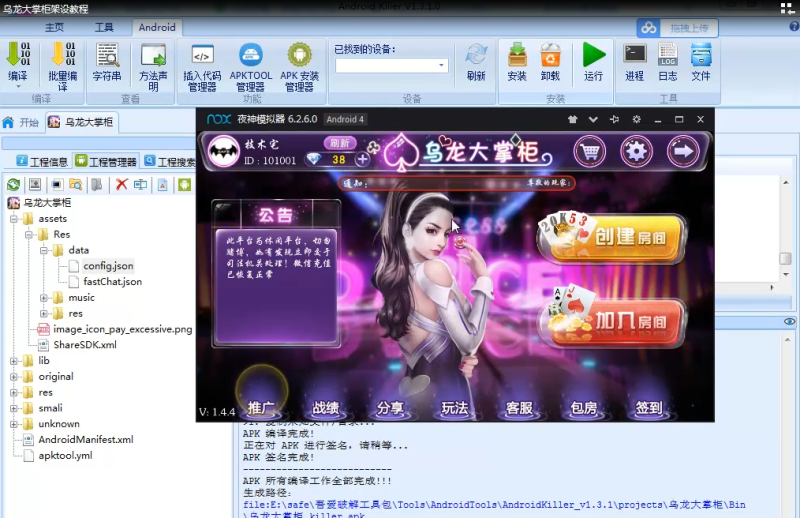Select config.json in the tree
Screen dimensions: 800x518
108,266
